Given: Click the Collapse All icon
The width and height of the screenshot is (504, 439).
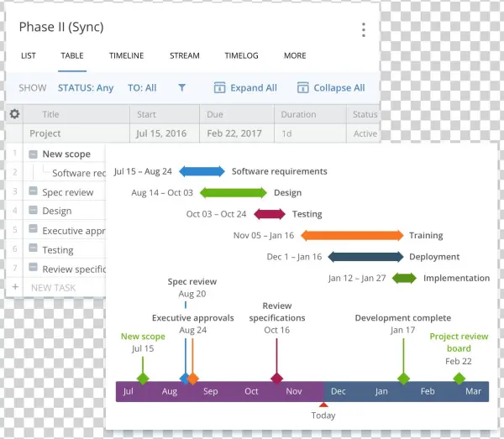Looking at the screenshot, I should click(x=303, y=87).
